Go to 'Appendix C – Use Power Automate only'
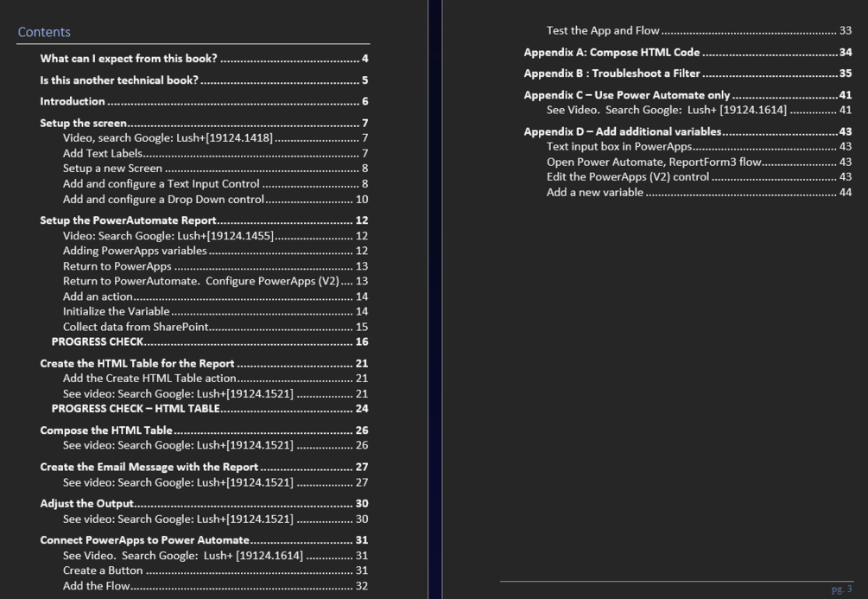Screen dimensions: 868x599 click(x=687, y=95)
